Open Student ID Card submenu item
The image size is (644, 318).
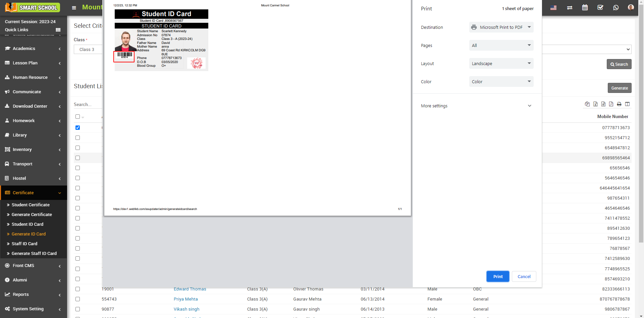pos(28,224)
